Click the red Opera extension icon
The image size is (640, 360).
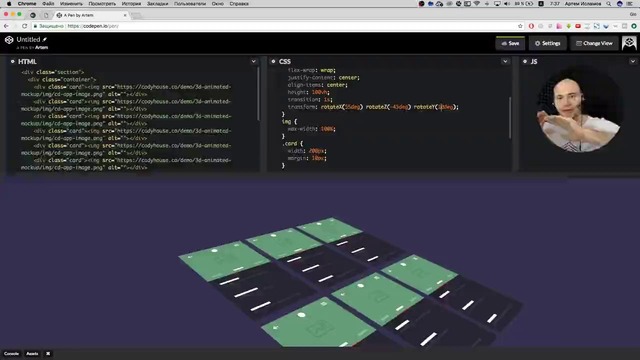point(531,26)
